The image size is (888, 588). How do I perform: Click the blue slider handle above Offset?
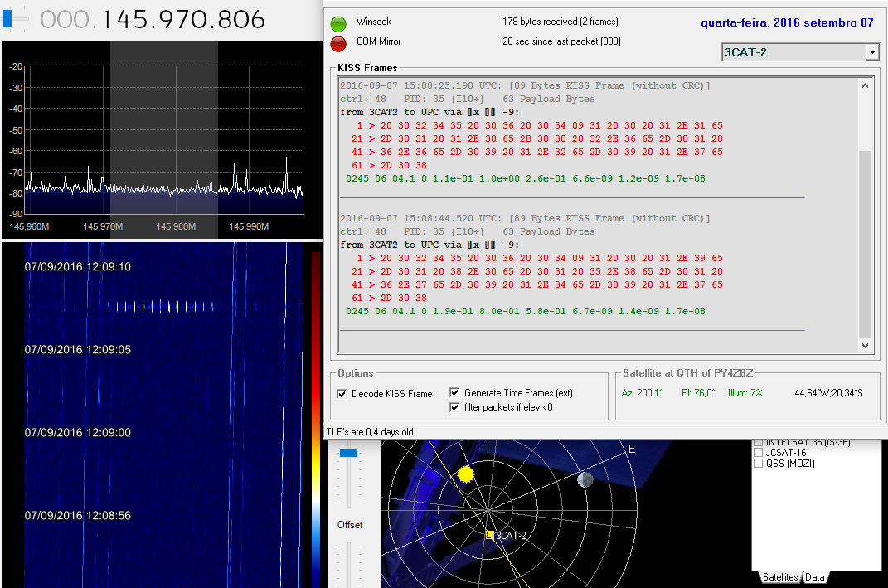[348, 453]
